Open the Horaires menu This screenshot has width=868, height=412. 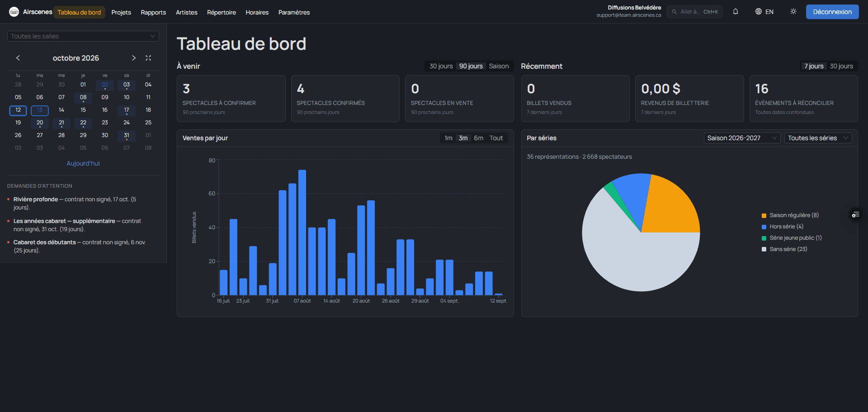point(257,12)
